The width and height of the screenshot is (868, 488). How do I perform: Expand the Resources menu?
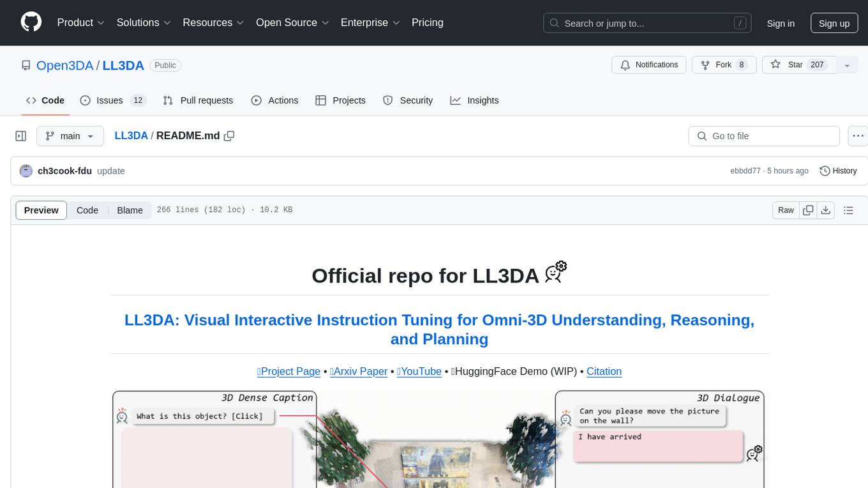point(213,22)
